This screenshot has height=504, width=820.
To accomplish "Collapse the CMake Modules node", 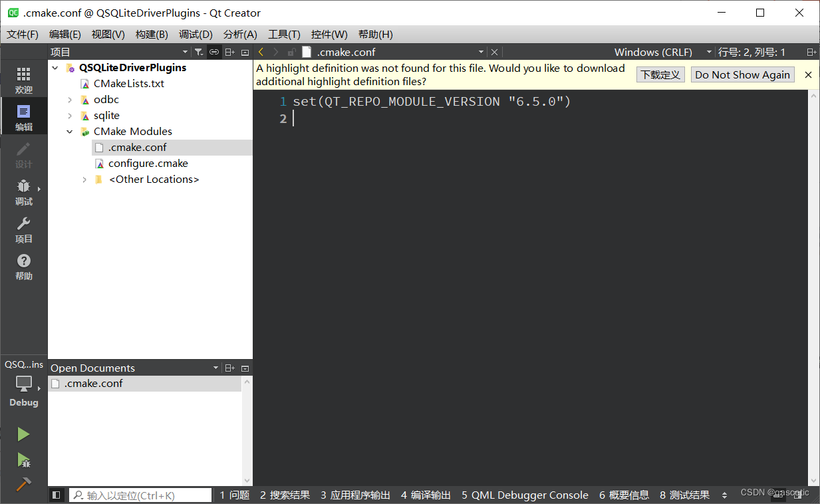I will click(x=70, y=132).
